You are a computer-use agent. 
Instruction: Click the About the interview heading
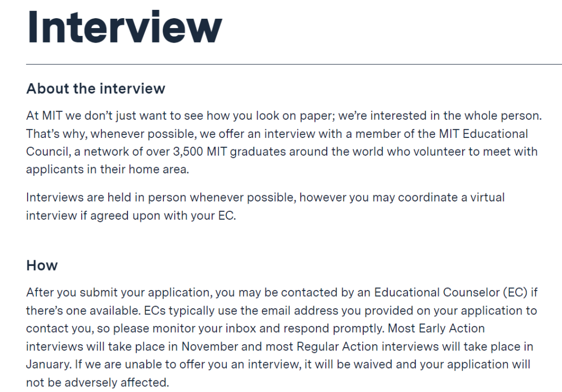(96, 88)
